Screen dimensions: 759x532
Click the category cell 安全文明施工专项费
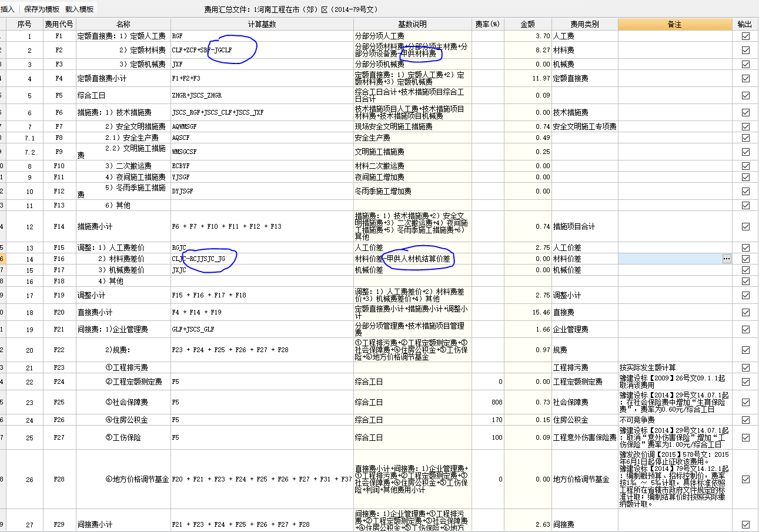click(x=584, y=126)
